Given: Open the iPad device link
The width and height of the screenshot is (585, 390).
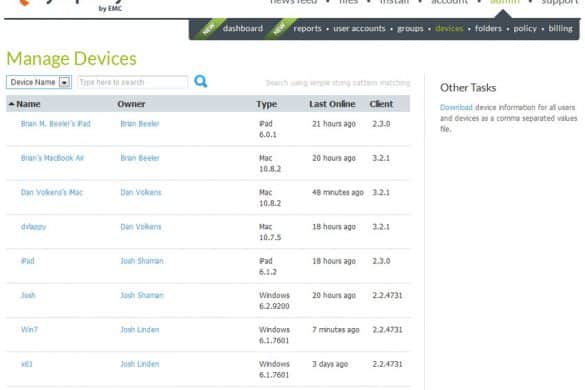Looking at the screenshot, I should tap(28, 261).
